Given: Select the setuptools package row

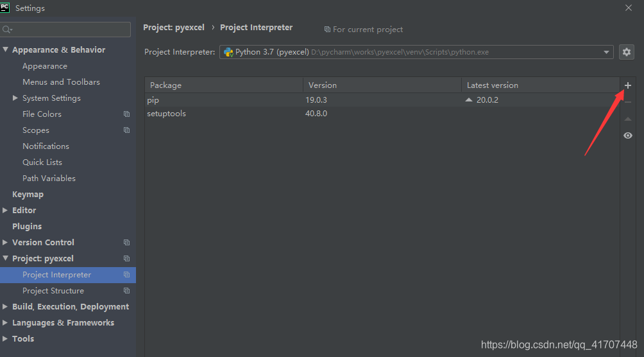Looking at the screenshot, I should 382,114.
